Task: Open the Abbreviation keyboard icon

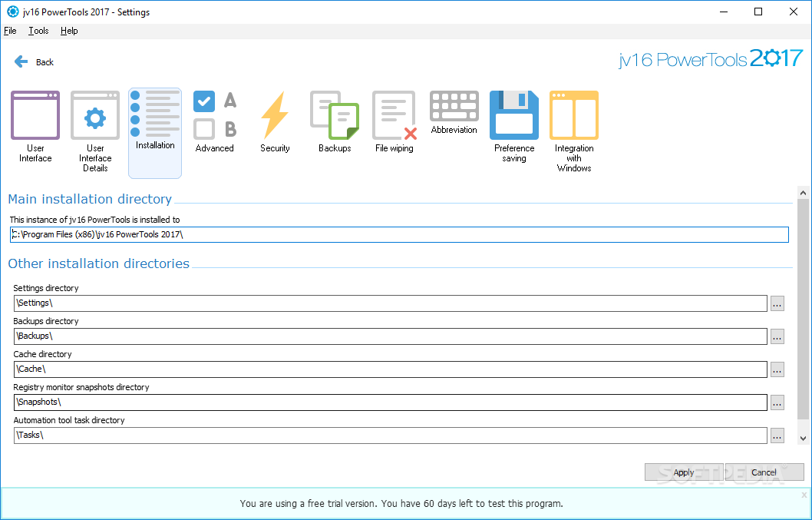Action: click(454, 106)
